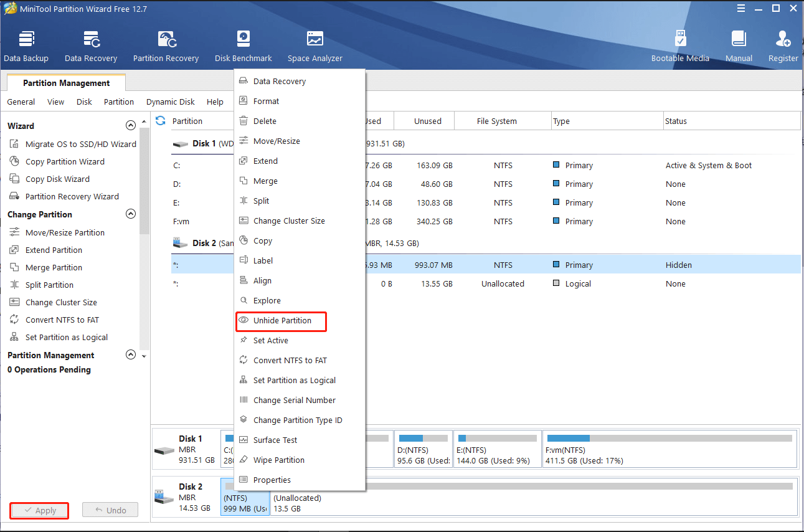This screenshot has height=532, width=804.
Task: Choose Move/Resize Partition in sidebar
Action: 57,232
